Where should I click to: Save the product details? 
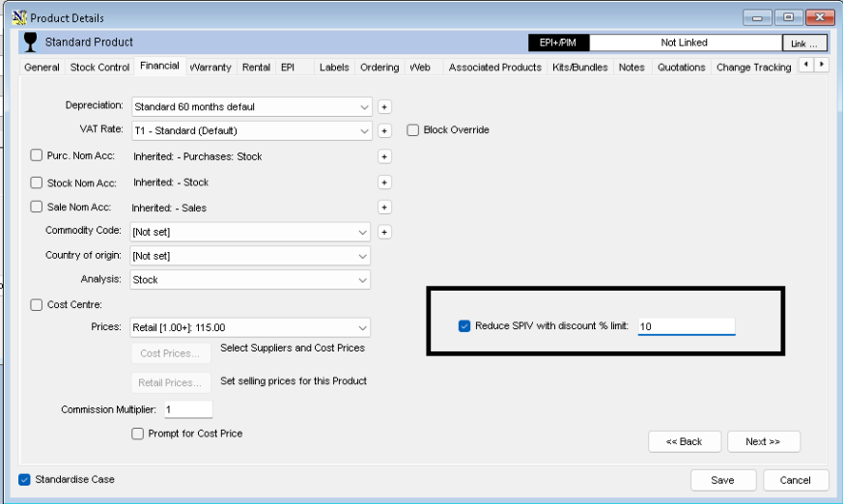723,481
